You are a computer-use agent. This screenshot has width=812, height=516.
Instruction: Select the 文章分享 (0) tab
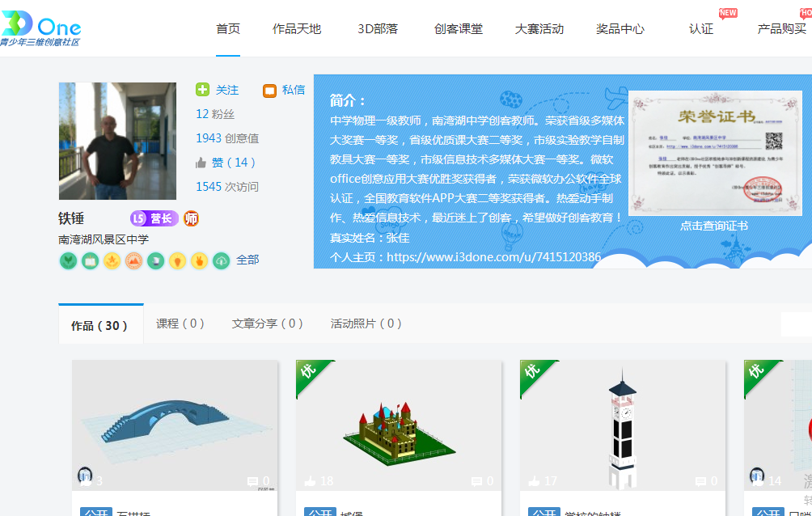tap(267, 324)
